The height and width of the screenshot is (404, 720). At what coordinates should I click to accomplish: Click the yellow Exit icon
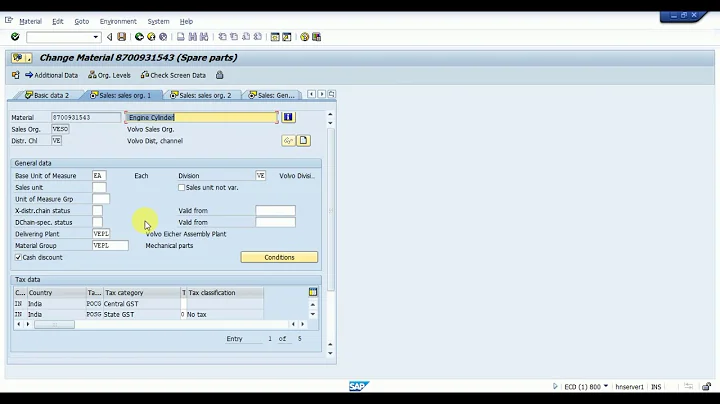151,37
